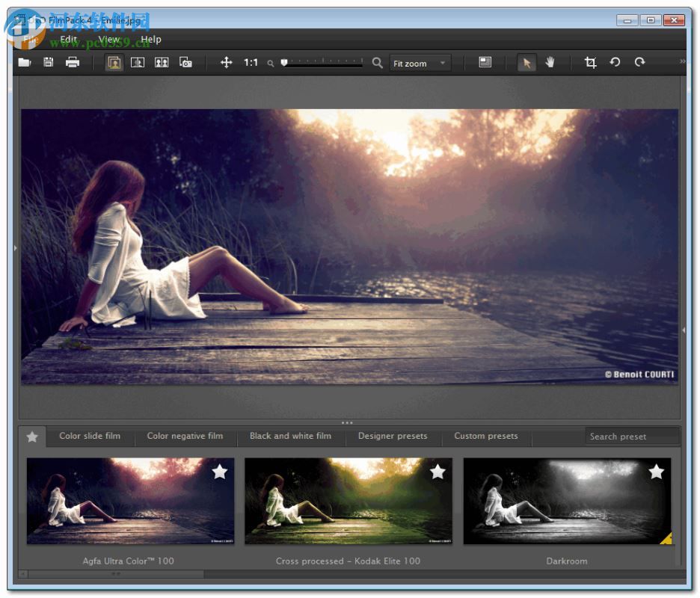Screen dimensions: 700x598
Task: Select the hand pan tool
Action: click(x=550, y=63)
